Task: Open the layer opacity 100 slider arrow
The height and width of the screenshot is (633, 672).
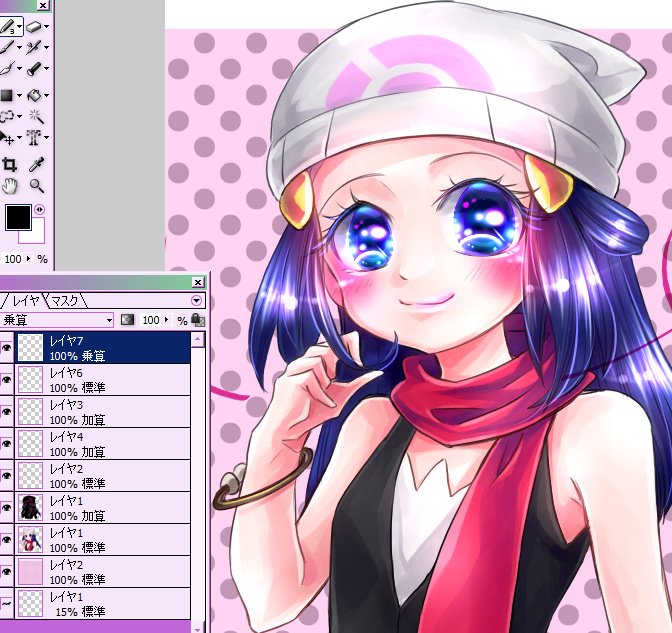Action: [x=166, y=320]
